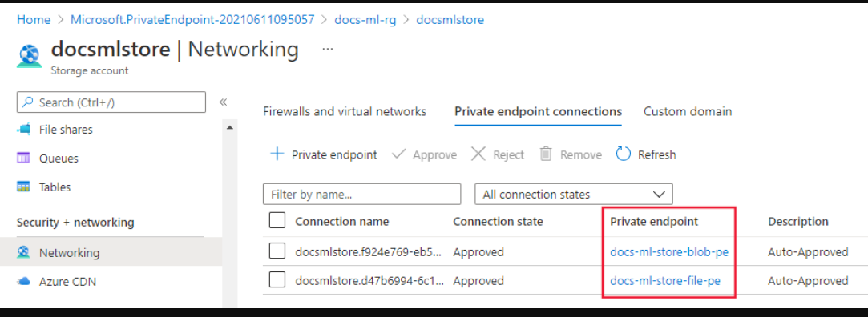Switch to the Custom domain tab

tap(688, 112)
